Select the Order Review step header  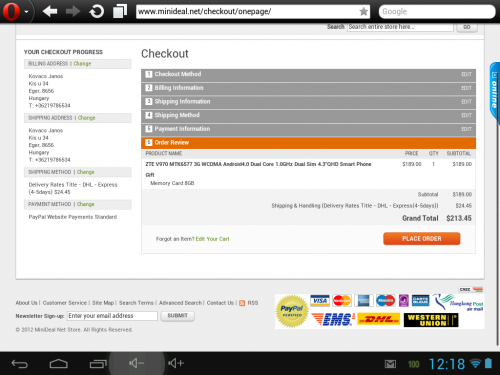(x=308, y=143)
